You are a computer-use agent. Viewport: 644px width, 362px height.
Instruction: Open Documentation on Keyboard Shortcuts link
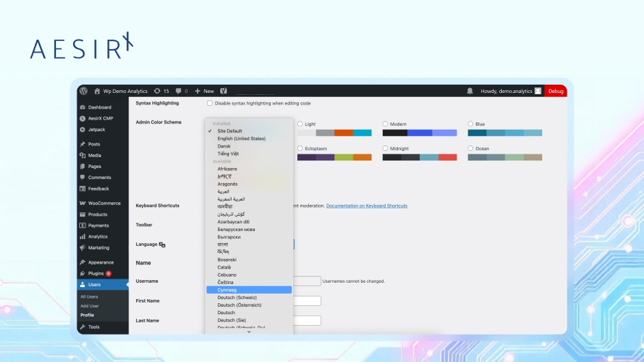pos(366,206)
